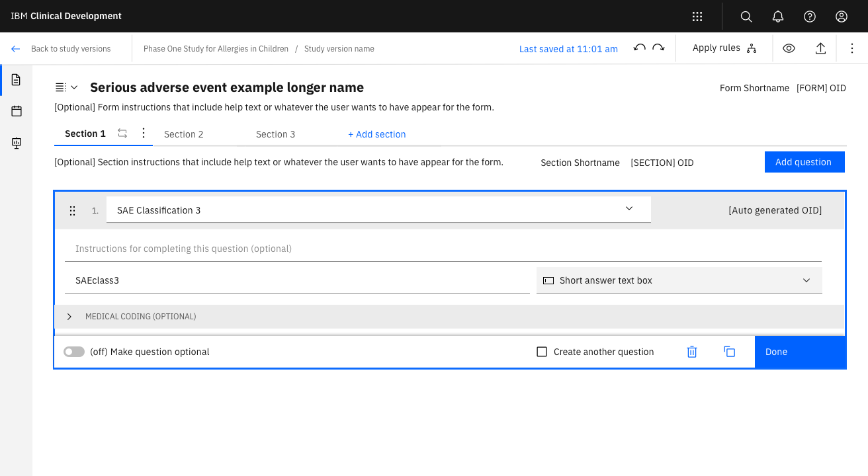The height and width of the screenshot is (476, 868).
Task: Delete the question with trash icon
Action: click(692, 352)
